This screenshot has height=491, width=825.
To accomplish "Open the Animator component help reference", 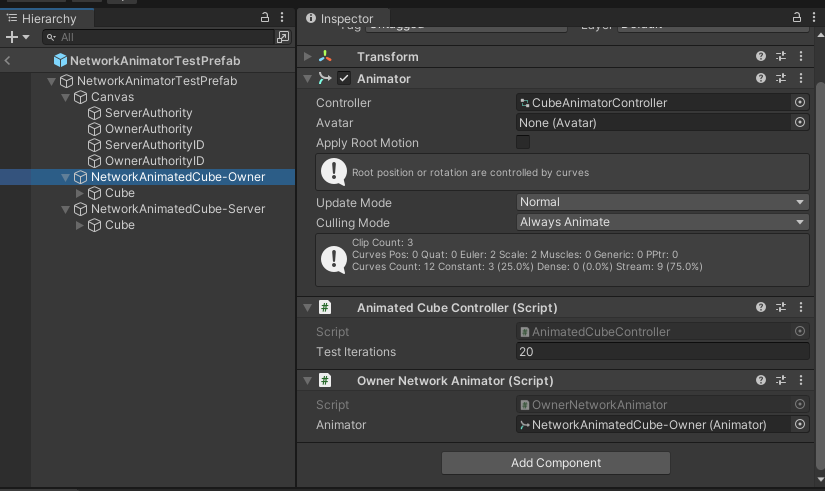I will [761, 79].
